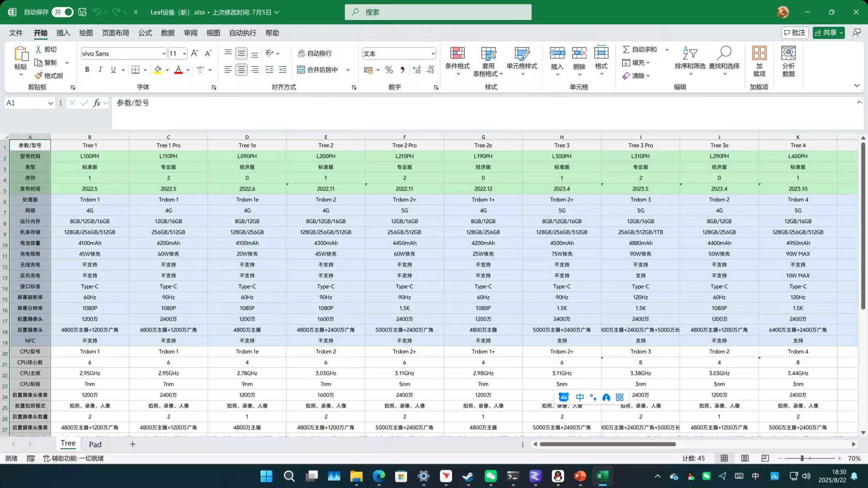The width and height of the screenshot is (868, 488).
Task: Expand Merge and Center options arrow
Action: [x=348, y=70]
